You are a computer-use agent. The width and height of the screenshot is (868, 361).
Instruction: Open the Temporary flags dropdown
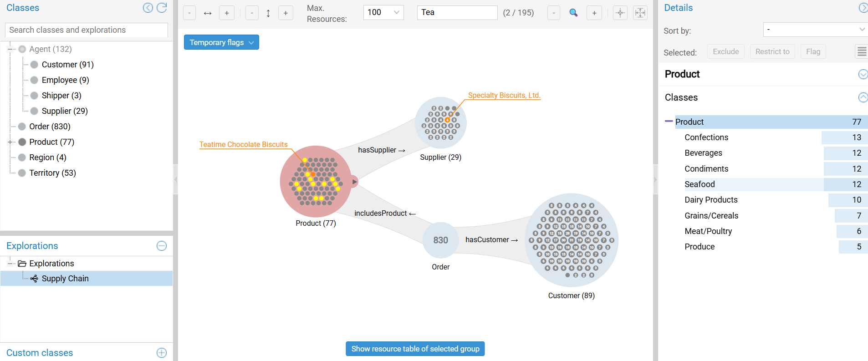(221, 42)
